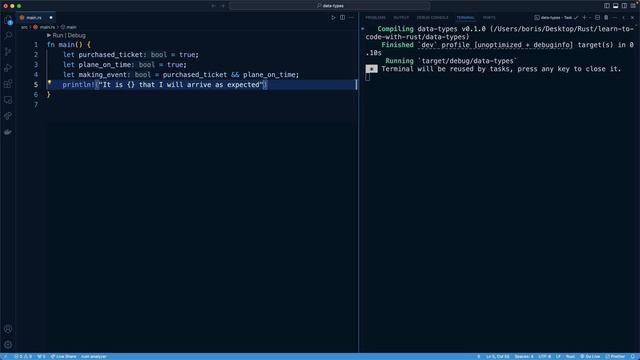Open the new terminal launch profile dropdown

pos(590,18)
